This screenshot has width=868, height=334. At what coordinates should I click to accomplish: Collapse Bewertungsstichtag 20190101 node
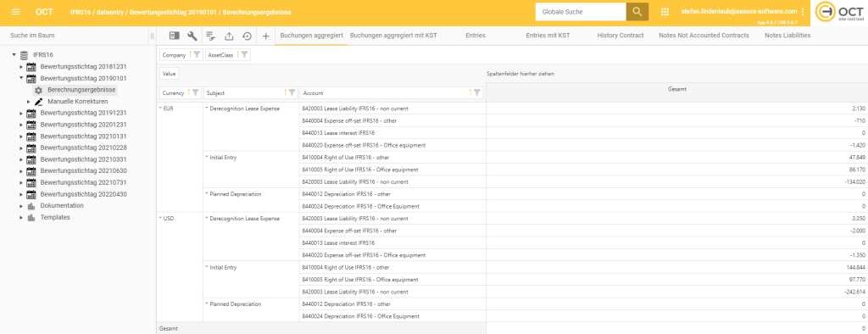pyautogui.click(x=21, y=79)
